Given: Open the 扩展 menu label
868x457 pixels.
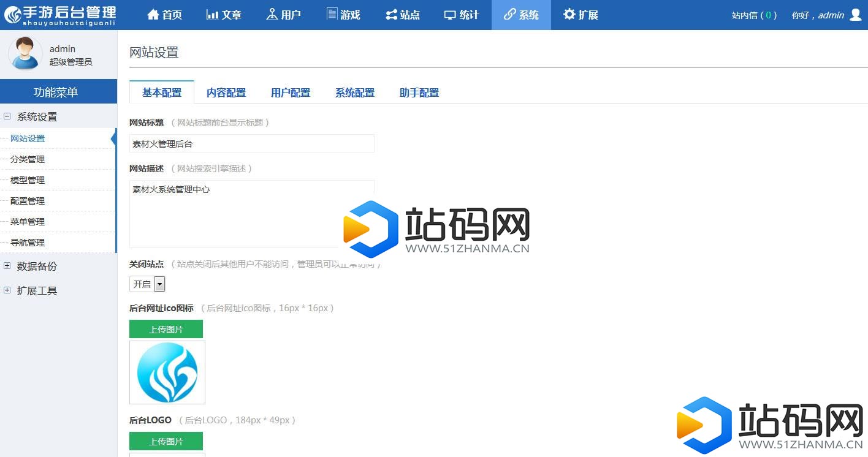Looking at the screenshot, I should pyautogui.click(x=588, y=15).
